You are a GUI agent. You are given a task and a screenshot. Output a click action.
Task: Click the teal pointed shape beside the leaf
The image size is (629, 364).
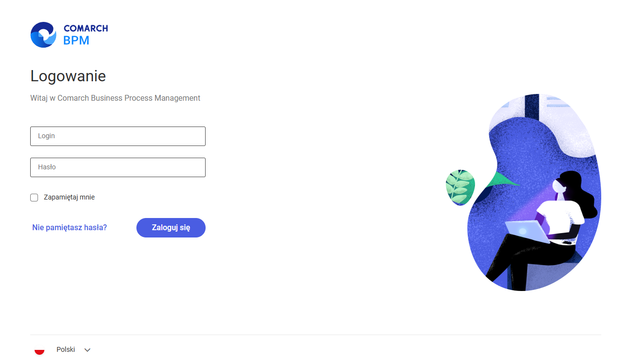tap(502, 180)
